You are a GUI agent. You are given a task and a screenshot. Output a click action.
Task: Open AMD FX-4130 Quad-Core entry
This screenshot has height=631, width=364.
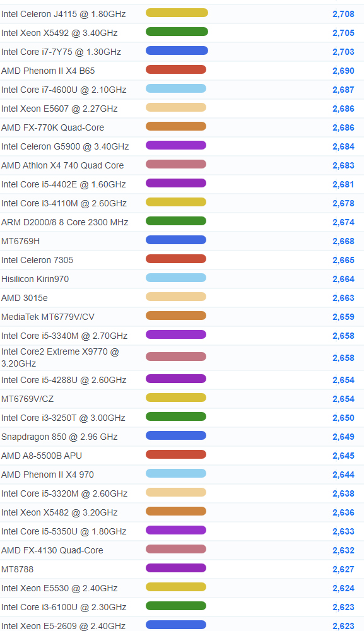(52, 550)
